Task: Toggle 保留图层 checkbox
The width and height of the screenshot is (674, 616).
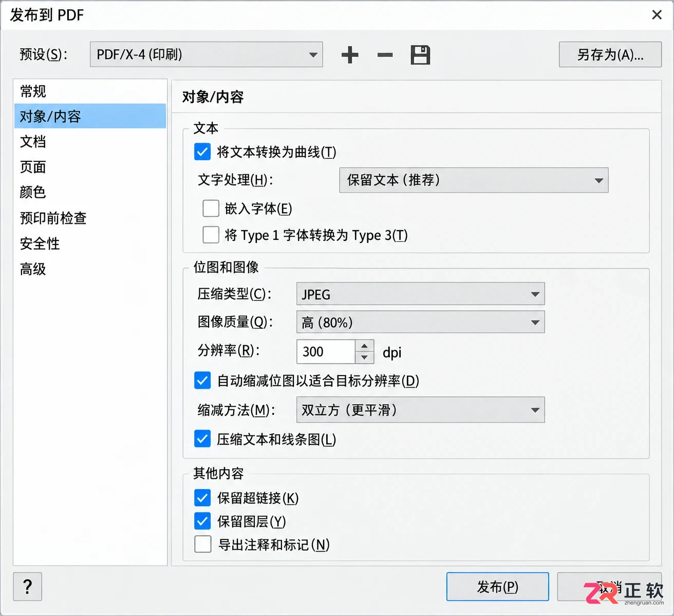Action: [x=202, y=521]
